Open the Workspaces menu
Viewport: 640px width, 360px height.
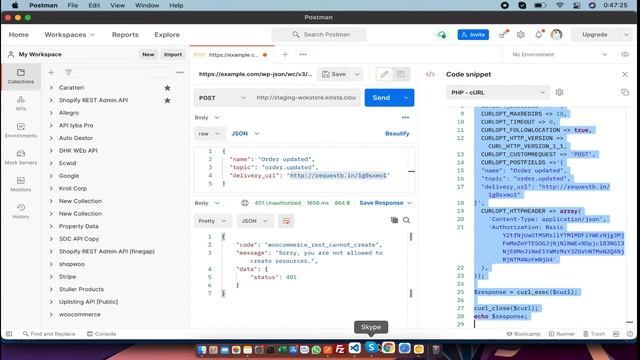69,35
